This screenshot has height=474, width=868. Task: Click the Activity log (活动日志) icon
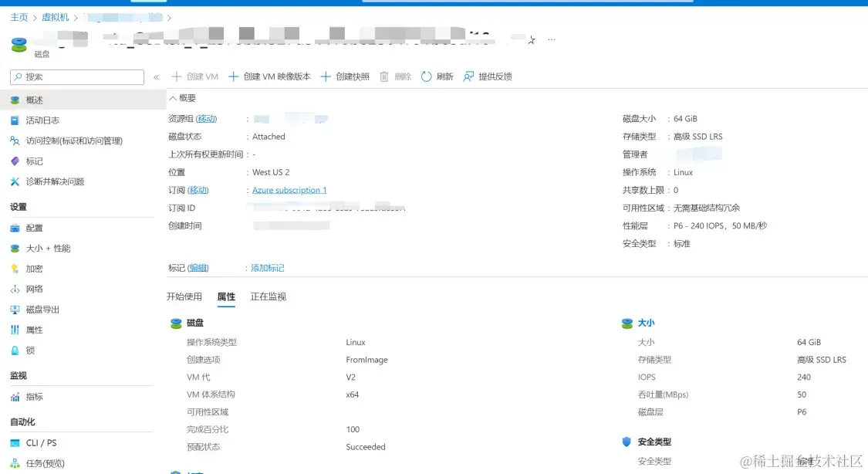pos(15,120)
